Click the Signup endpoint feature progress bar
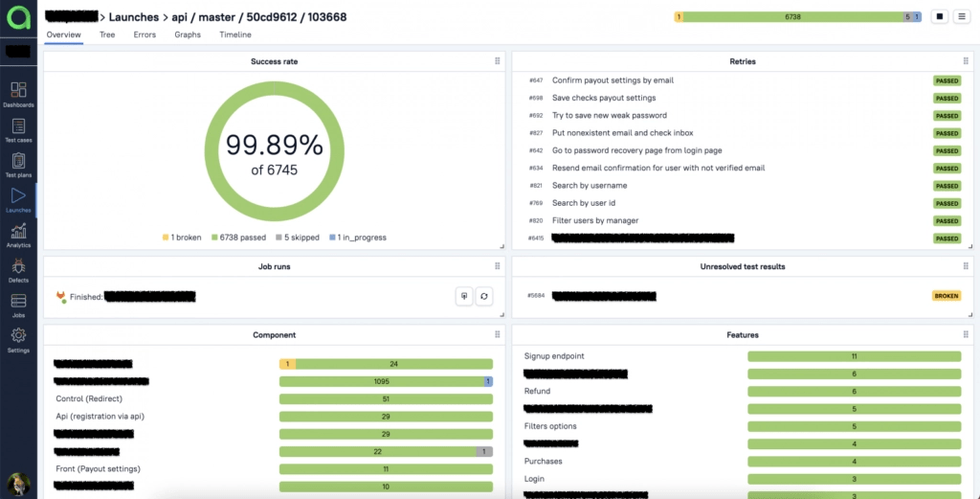 (x=854, y=356)
